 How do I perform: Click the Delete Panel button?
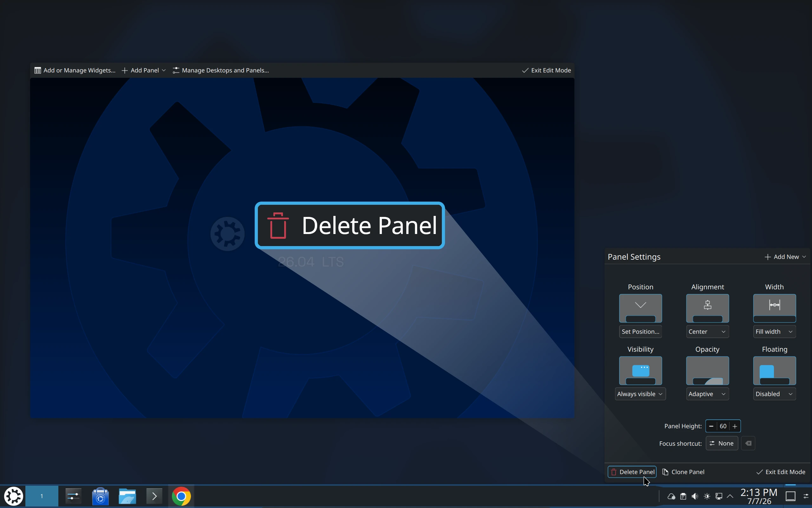coord(632,472)
